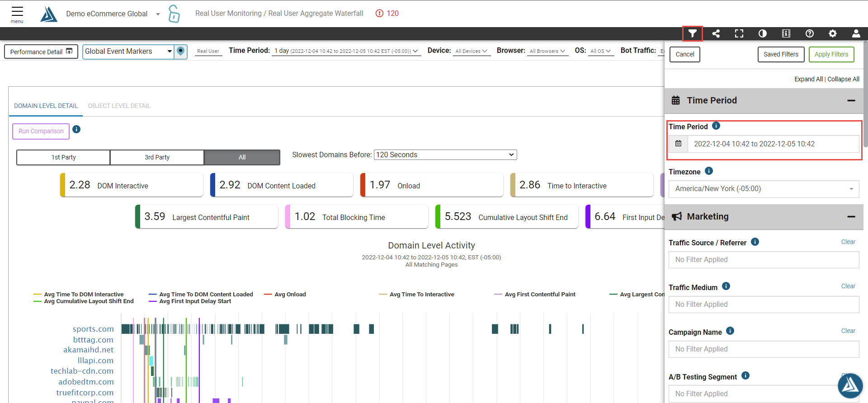Open help with the question mark icon

click(810, 33)
